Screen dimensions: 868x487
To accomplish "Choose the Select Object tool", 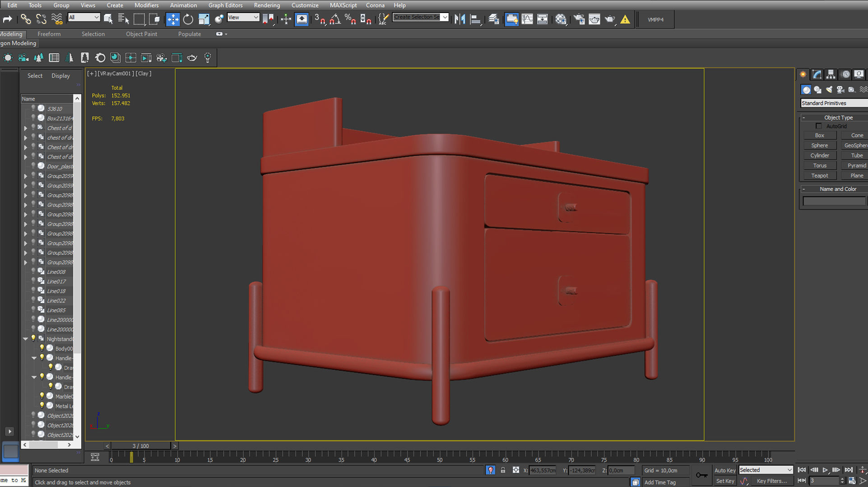I will point(108,19).
